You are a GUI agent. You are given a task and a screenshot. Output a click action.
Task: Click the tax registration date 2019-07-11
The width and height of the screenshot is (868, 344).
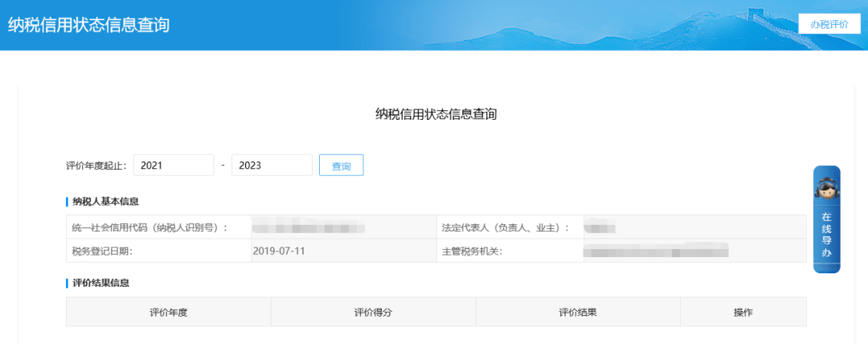point(278,251)
